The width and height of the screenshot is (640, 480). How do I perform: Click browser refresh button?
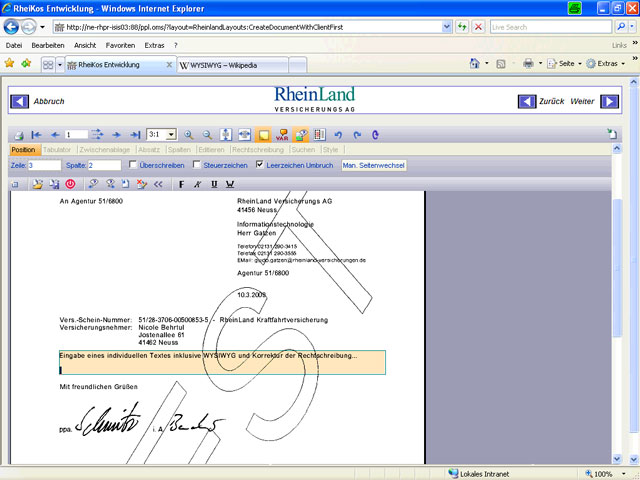click(462, 27)
